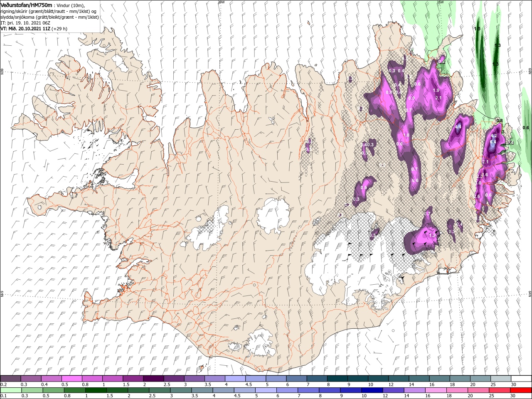Pick the dark green rain swatch between 1 and 1.5

coord(96,390)
